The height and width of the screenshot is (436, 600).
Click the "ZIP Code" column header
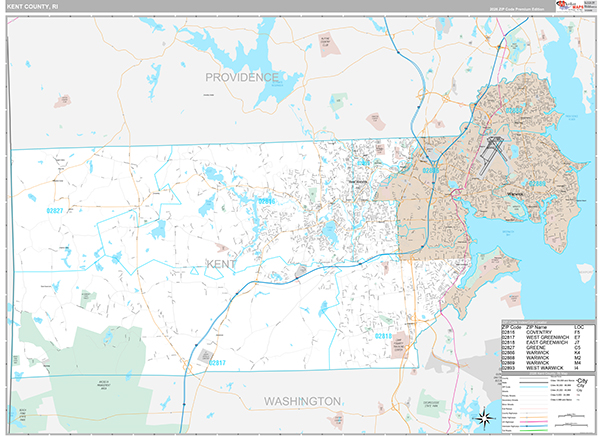point(511,327)
